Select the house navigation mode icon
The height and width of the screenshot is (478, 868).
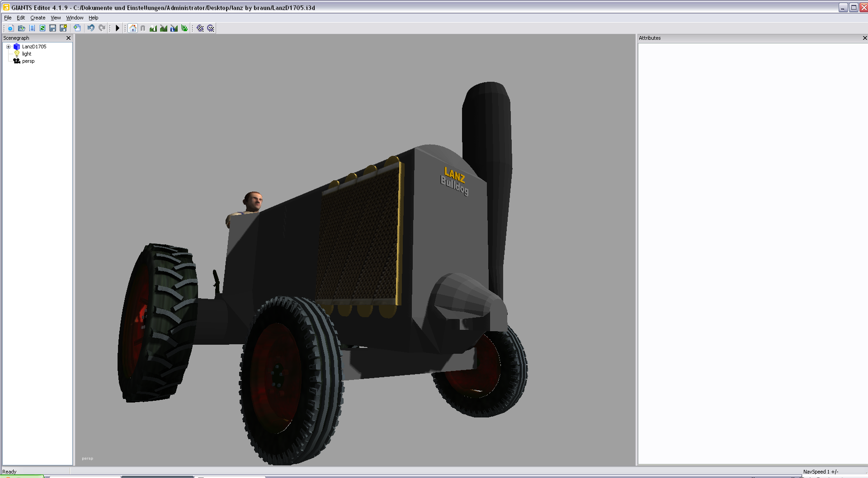tap(133, 28)
